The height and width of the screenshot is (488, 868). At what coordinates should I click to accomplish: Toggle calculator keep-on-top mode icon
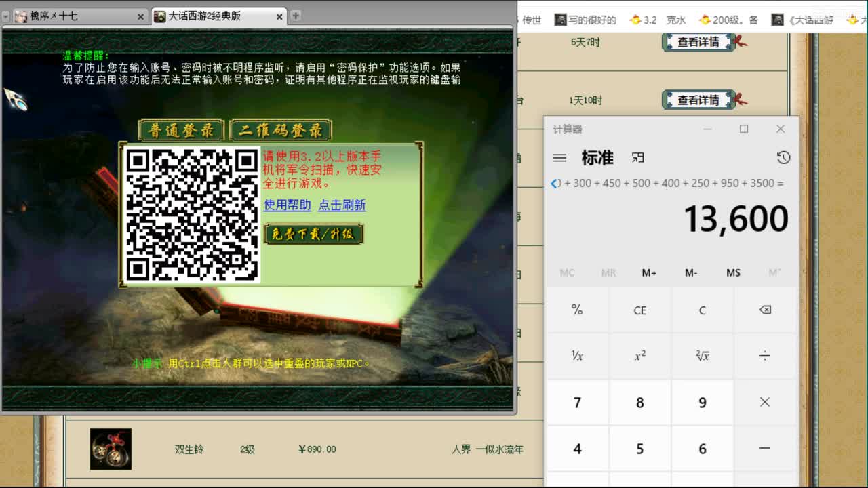tap(637, 158)
